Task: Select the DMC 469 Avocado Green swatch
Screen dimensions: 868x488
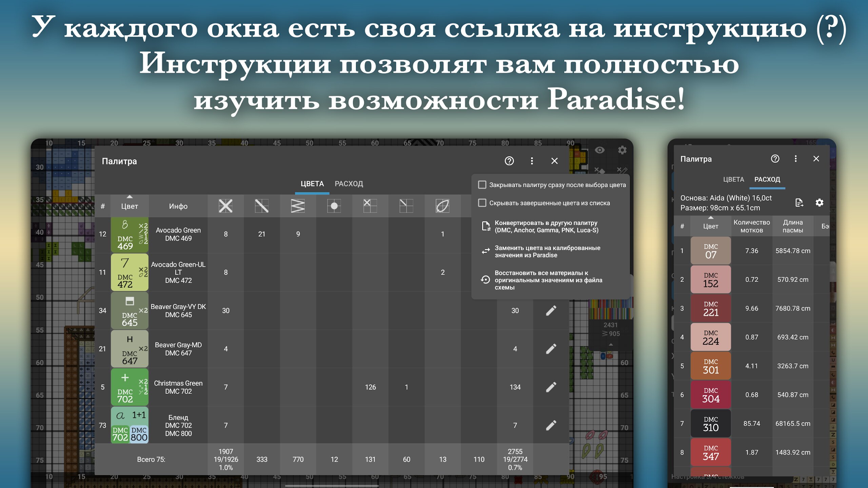Action: coord(130,235)
